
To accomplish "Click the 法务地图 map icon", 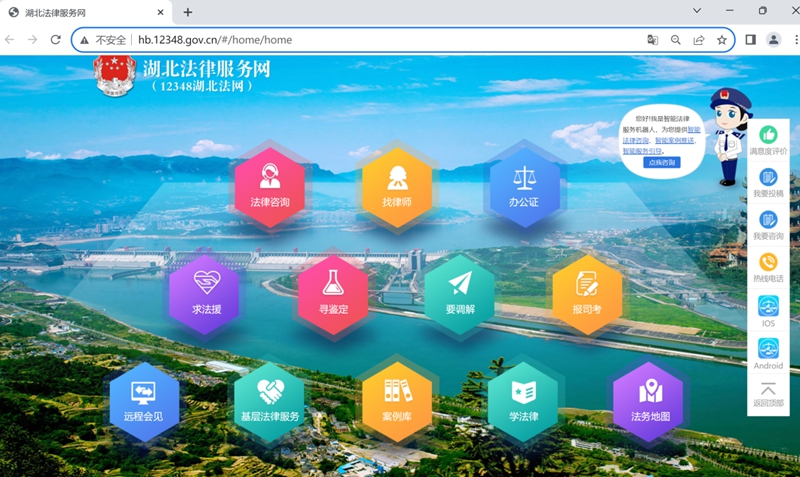I will click(649, 399).
